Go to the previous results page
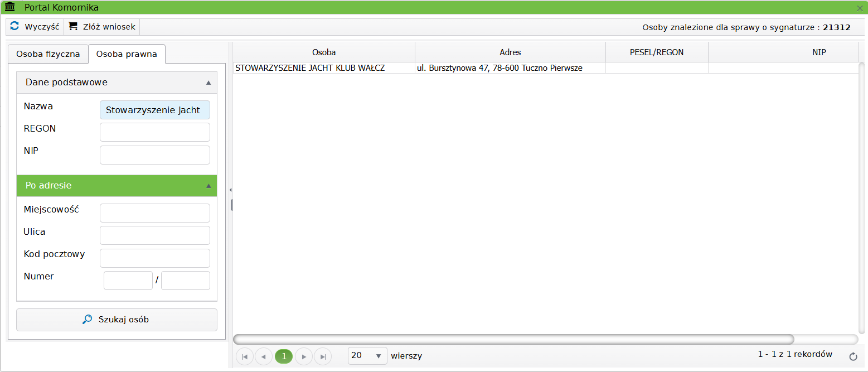Screen dimensions: 868x372 (264, 356)
